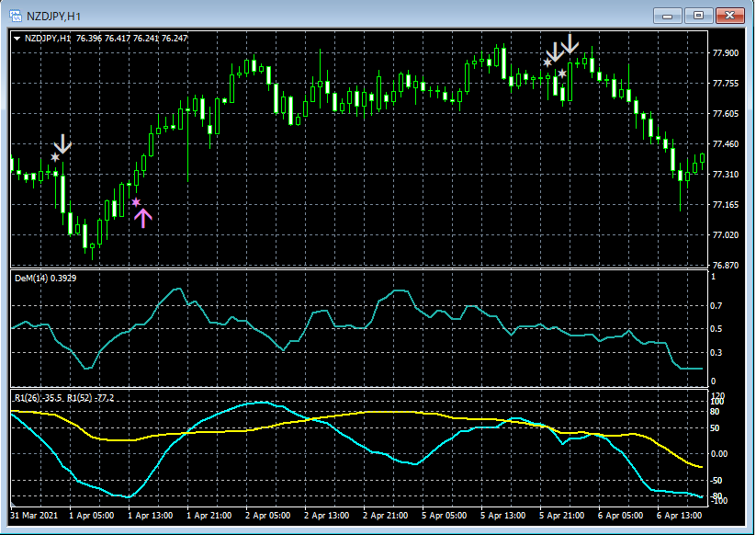Click the 0.5 level on the DeMarker scale
This screenshot has width=756, height=535.
point(718,329)
